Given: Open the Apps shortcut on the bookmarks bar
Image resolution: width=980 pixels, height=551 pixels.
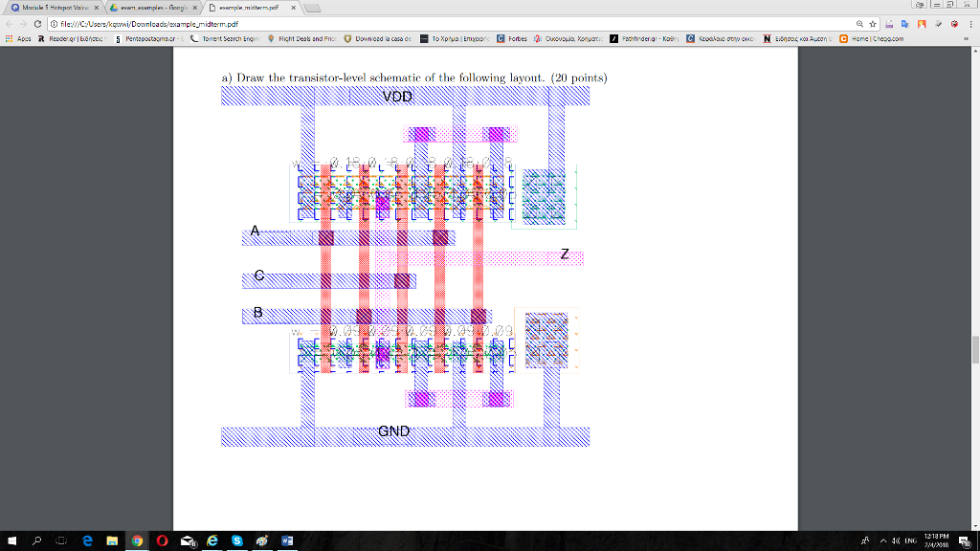Looking at the screenshot, I should (12, 40).
